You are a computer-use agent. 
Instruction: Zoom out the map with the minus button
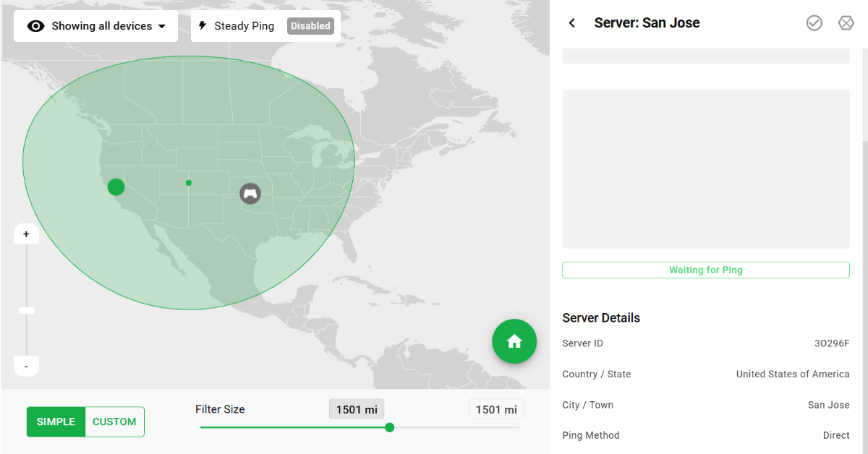pos(27,367)
